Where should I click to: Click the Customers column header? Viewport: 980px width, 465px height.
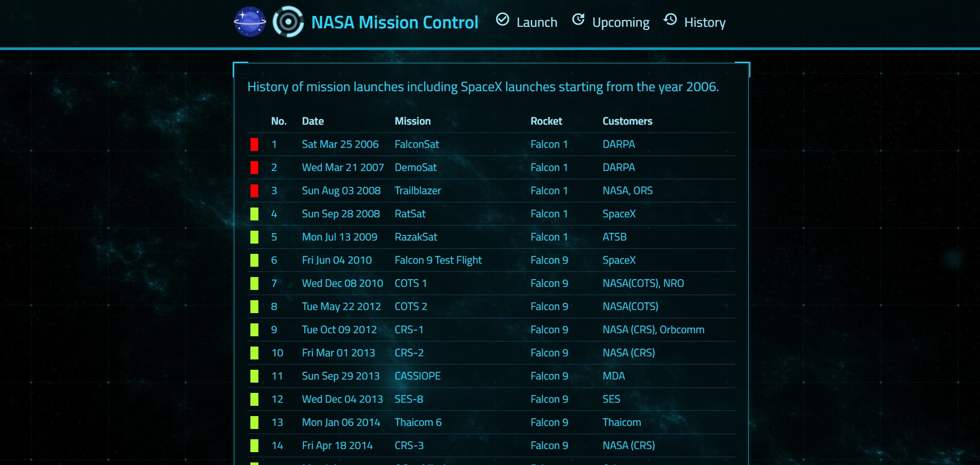pos(627,121)
